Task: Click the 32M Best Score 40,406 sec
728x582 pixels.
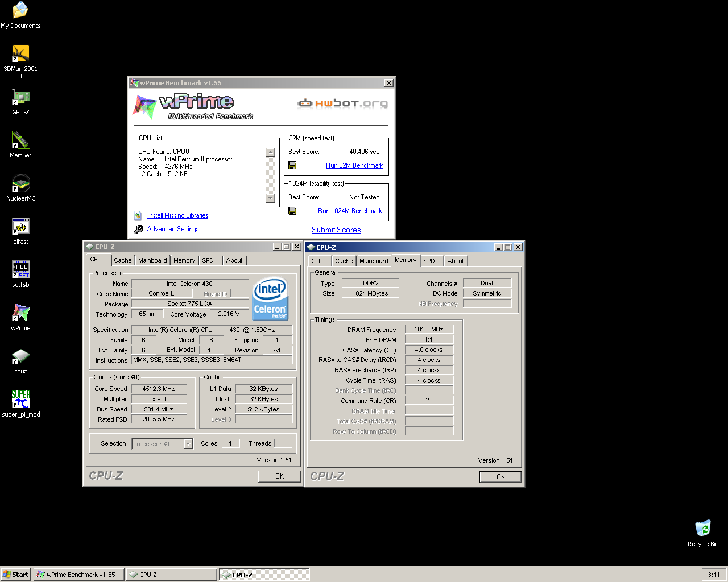Action: [x=364, y=152]
